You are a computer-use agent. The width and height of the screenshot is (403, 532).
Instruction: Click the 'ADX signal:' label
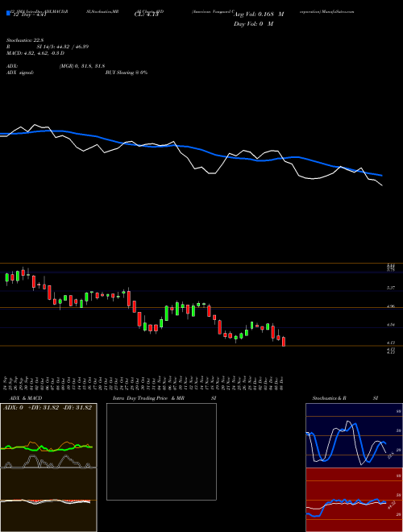click(19, 73)
